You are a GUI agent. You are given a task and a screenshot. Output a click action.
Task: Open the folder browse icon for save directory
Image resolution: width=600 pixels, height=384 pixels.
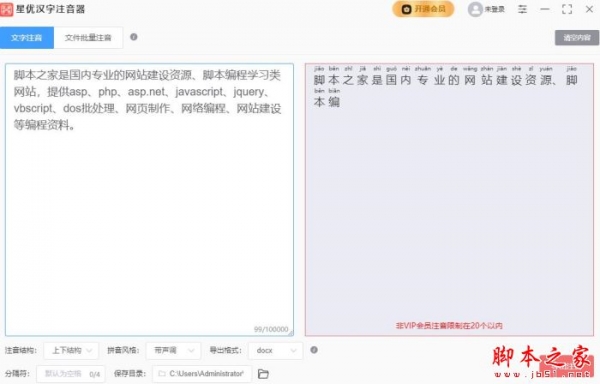[x=263, y=374]
